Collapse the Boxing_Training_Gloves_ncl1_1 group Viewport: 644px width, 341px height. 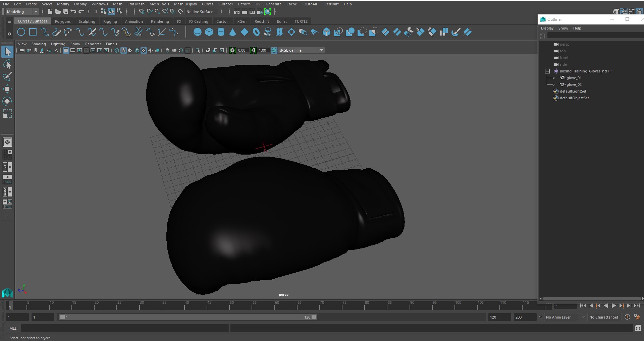point(547,71)
